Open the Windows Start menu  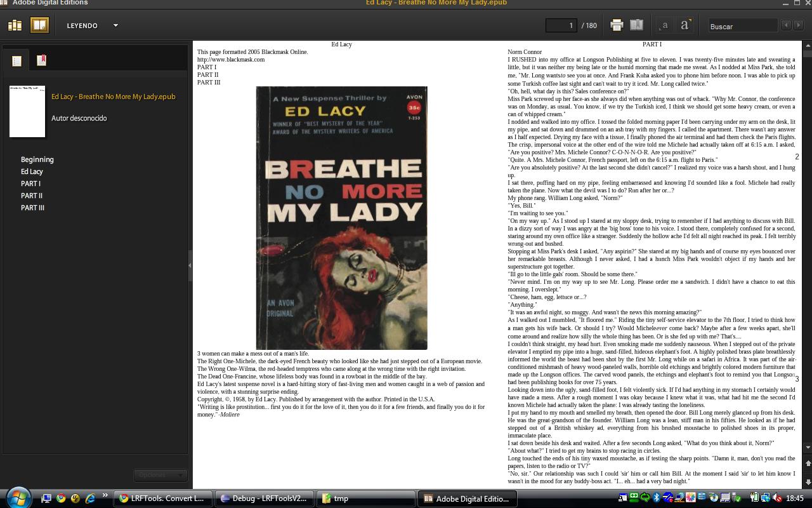pyautogui.click(x=17, y=498)
